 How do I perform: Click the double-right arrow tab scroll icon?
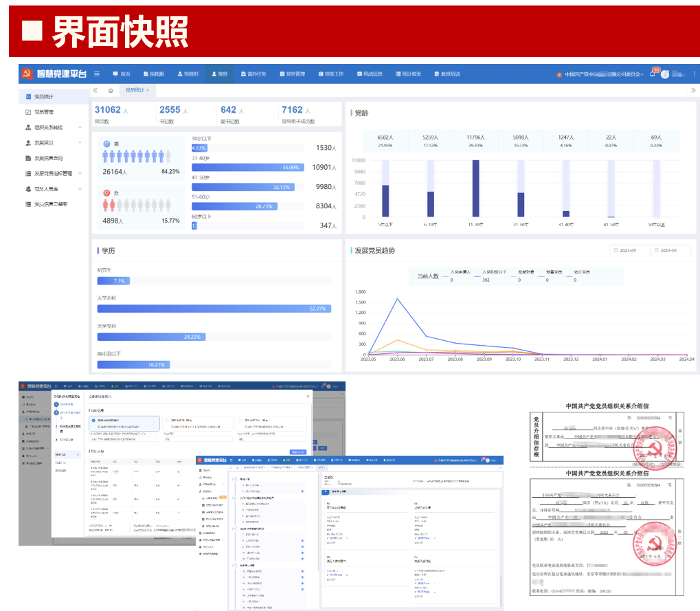pyautogui.click(x=692, y=90)
